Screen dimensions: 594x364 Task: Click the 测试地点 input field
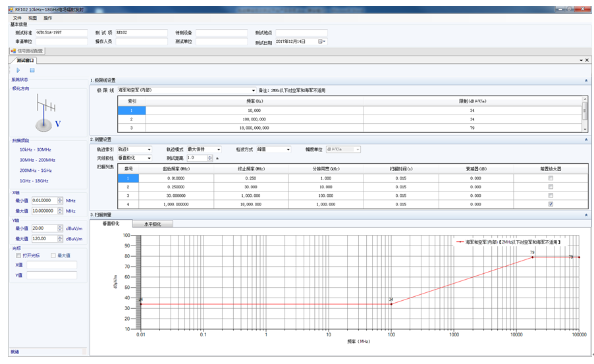tap(302, 32)
